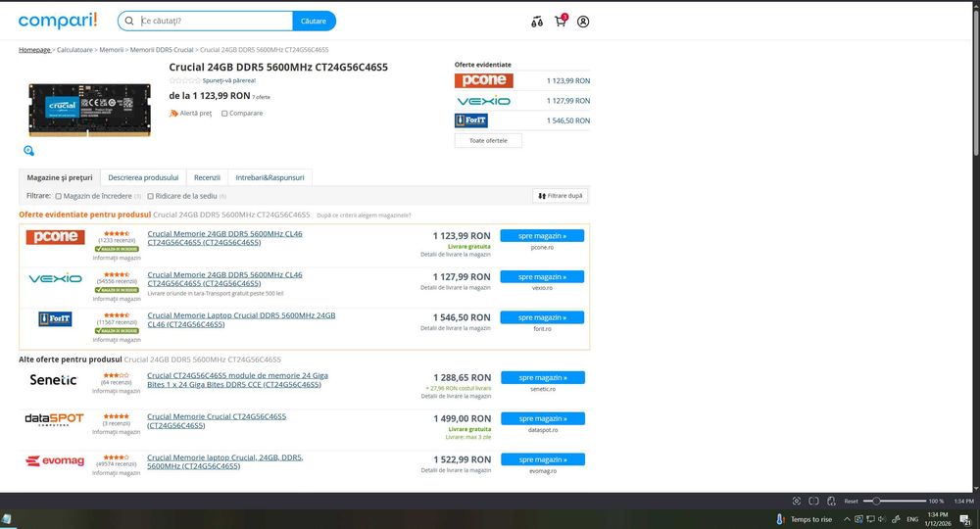Click the zoom magnifier under product image

28,151
